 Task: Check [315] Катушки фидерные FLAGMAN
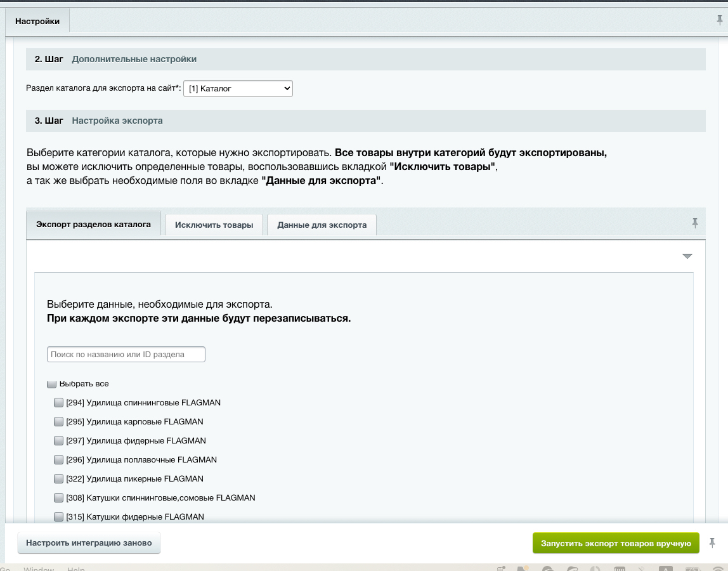pyautogui.click(x=58, y=516)
